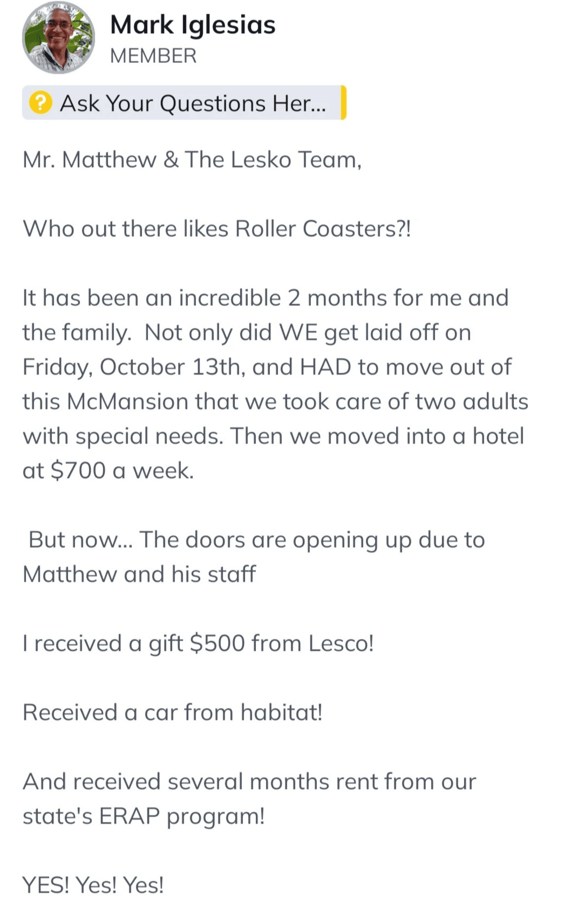Viewport: 574px width, 924px height.
Task: Click the line "But now... The doors are opening"
Action: [257, 539]
